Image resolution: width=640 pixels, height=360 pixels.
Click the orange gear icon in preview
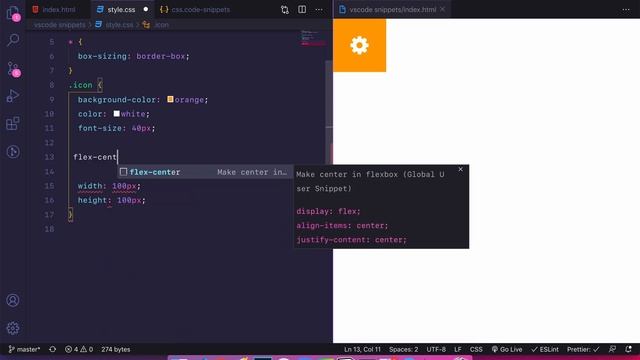[x=359, y=45]
